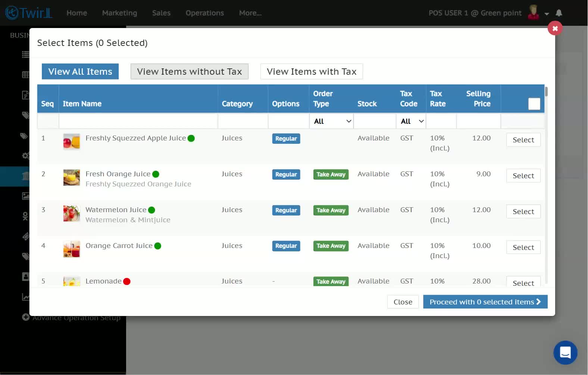Open the Sales menu
Viewport: 588px width, 375px height.
coord(161,13)
